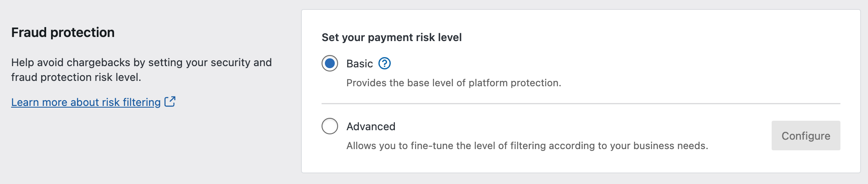Click the Fraud protection heading
Image resolution: width=868 pixels, height=184 pixels.
tap(63, 32)
